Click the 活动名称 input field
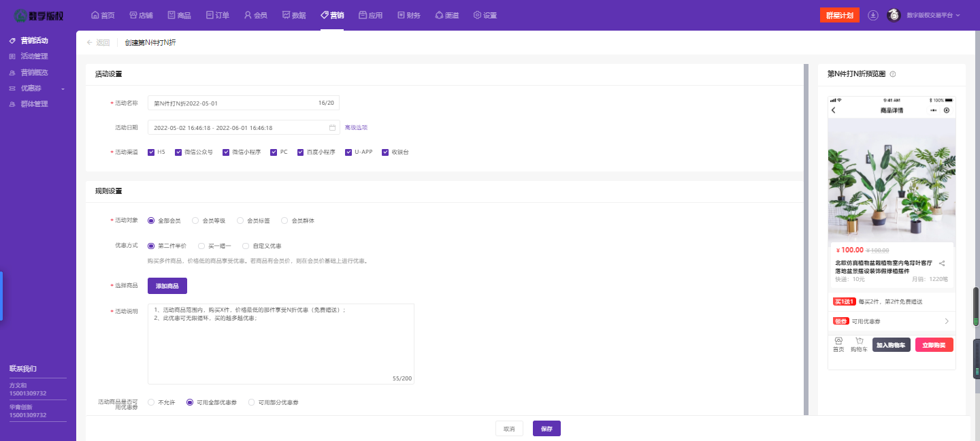This screenshot has height=441, width=980. point(243,103)
